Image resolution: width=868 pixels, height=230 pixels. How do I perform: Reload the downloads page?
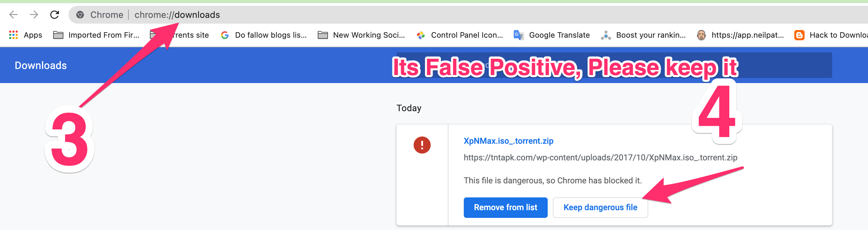pyautogui.click(x=54, y=15)
